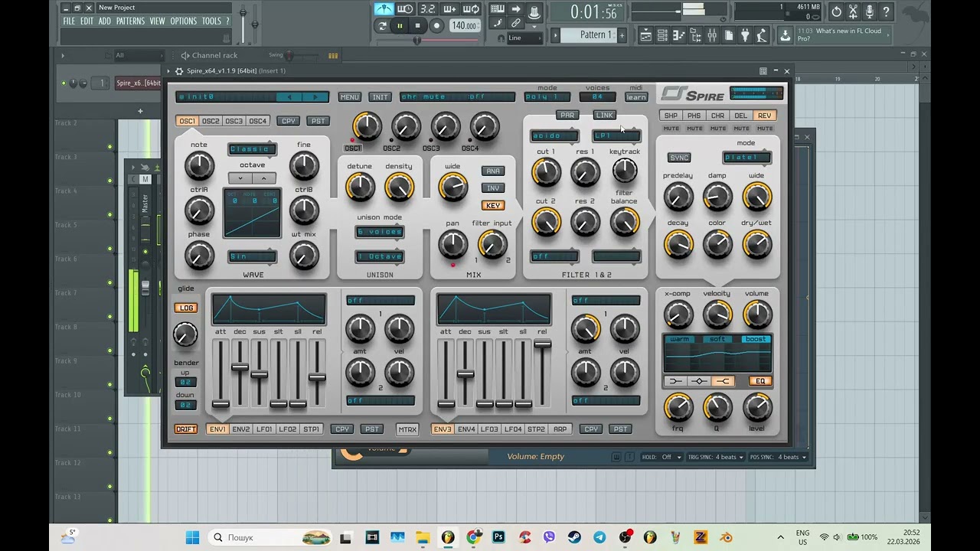Click the Channel rack graph editor icon
Image resolution: width=980 pixels, height=551 pixels.
[x=333, y=55]
